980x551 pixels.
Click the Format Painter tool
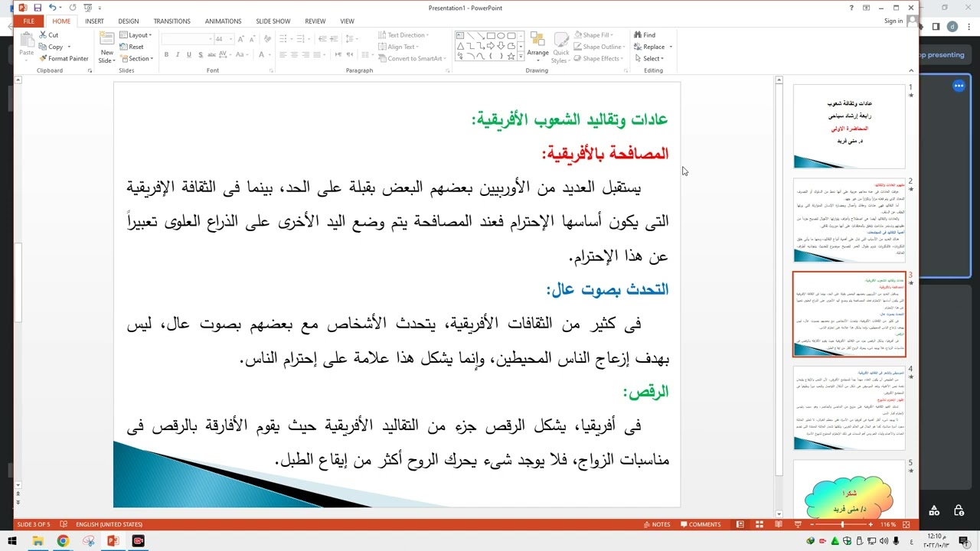[64, 58]
